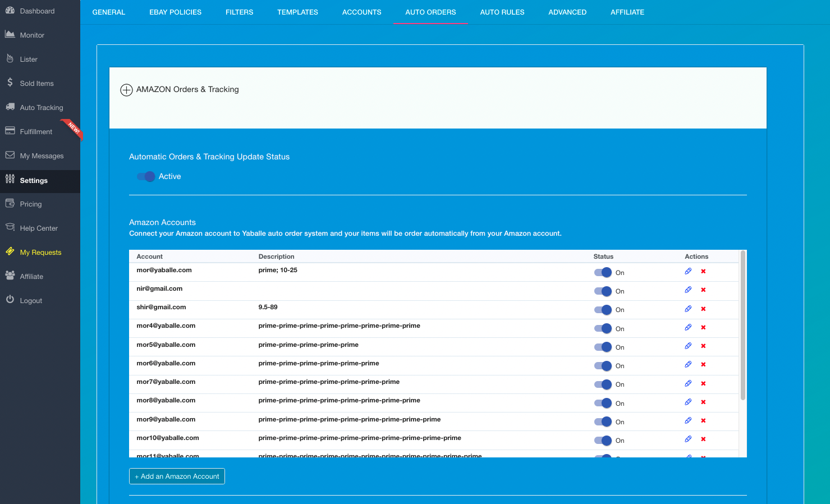Click Add an Amazon Account
Viewport: 830px width, 504px height.
[177, 476]
